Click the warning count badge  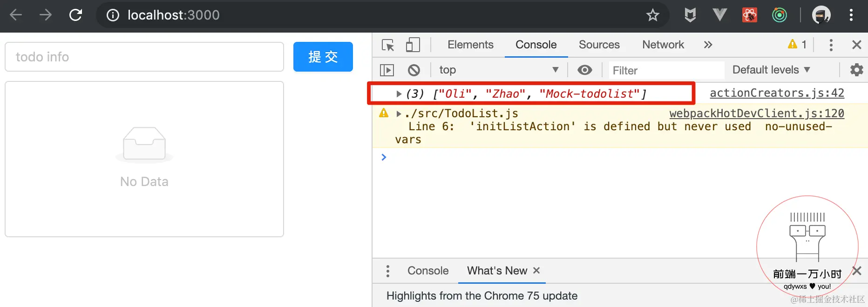coord(798,44)
